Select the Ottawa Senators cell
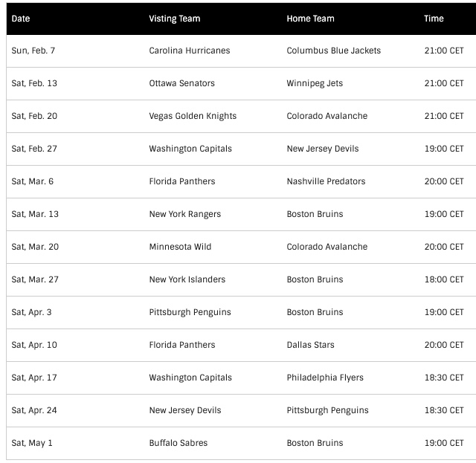476x463 pixels. [x=181, y=83]
